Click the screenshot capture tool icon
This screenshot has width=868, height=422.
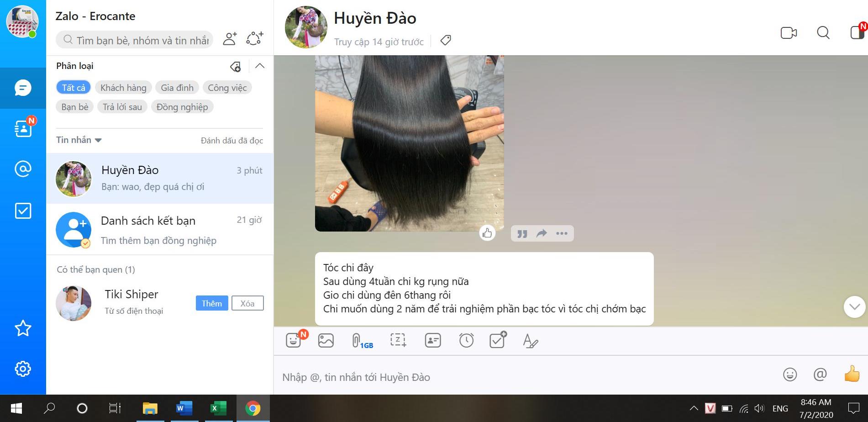[x=398, y=340]
